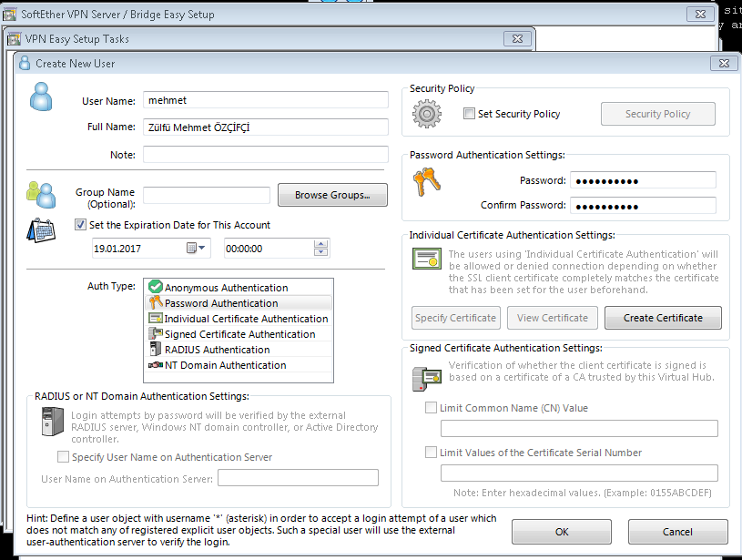This screenshot has height=560, width=742.
Task: Click the Individual Certificate settings icon
Action: (427, 259)
